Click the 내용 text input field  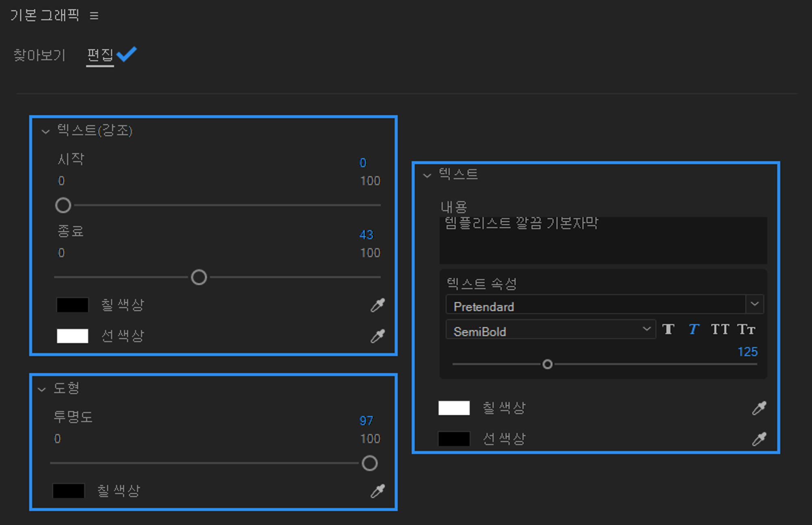(x=603, y=241)
